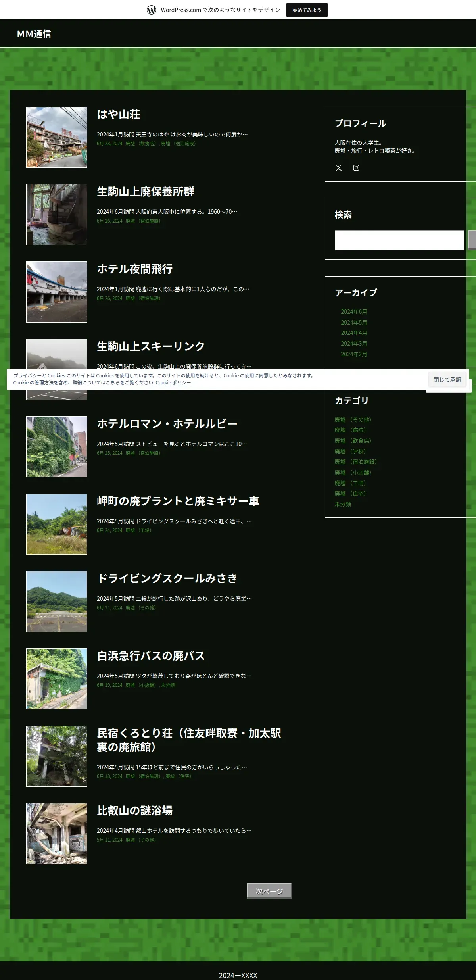Click 廃墟（工場） tag under 岬町 post
Image resolution: width=476 pixels, height=980 pixels.
pos(139,530)
